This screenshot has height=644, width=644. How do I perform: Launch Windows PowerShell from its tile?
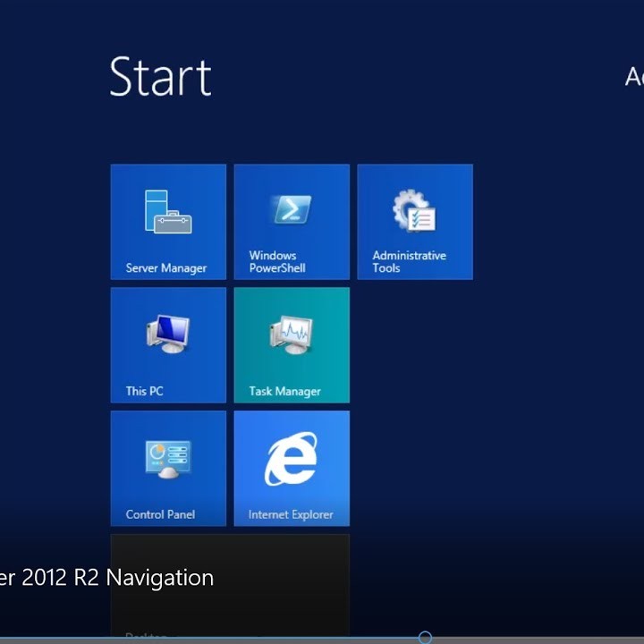pyautogui.click(x=292, y=222)
